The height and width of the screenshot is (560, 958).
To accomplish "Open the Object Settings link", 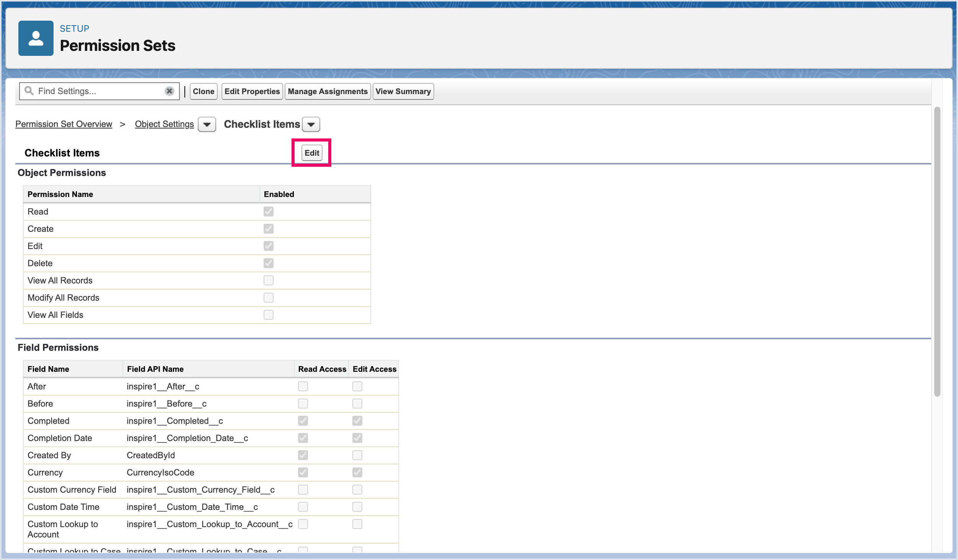I will 164,124.
